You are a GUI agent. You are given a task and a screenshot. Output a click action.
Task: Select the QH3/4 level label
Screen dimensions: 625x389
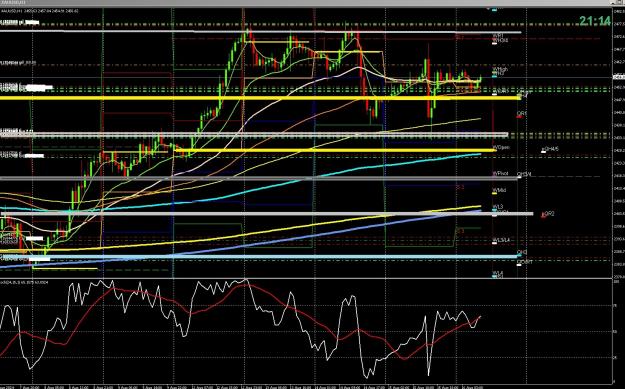click(x=524, y=174)
